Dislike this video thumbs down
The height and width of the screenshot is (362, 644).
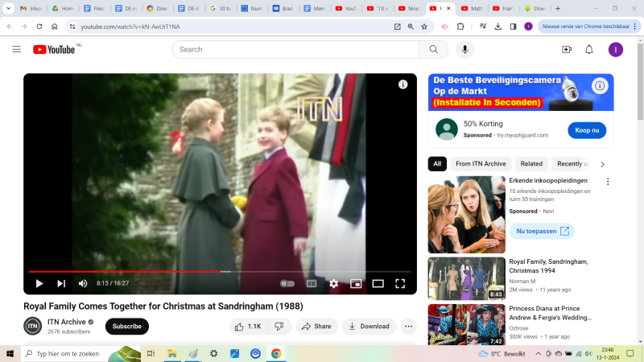click(x=279, y=327)
